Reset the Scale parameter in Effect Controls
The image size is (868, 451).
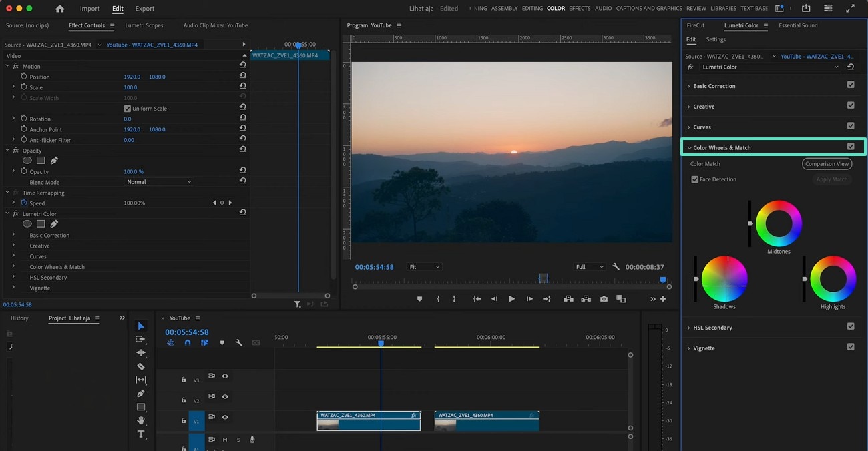pyautogui.click(x=243, y=87)
